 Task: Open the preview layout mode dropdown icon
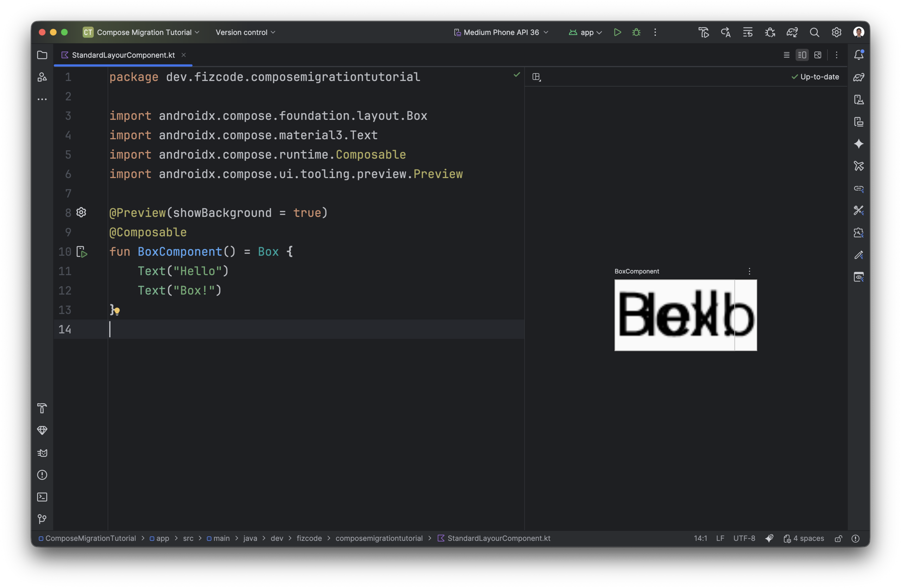pos(536,77)
